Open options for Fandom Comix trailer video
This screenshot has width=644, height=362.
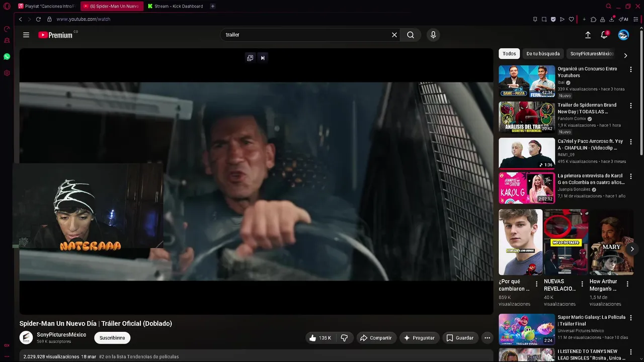click(x=631, y=106)
